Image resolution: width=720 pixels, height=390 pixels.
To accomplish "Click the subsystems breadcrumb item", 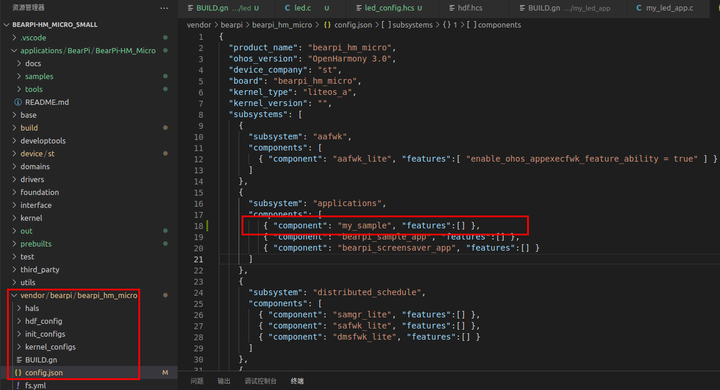I will (x=412, y=25).
